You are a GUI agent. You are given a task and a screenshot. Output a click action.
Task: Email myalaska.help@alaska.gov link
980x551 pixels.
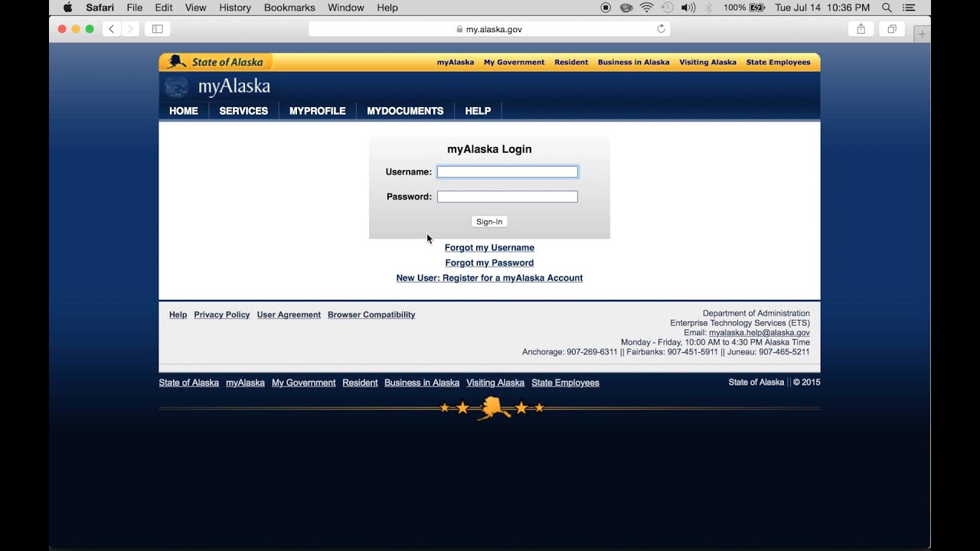[x=759, y=333]
